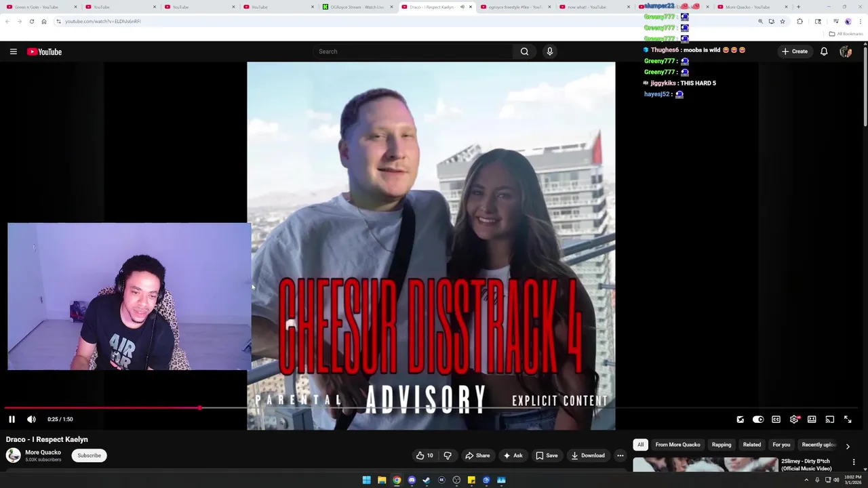This screenshot has height=488, width=868.
Task: Show hidden system tray icons
Action: [x=806, y=480]
